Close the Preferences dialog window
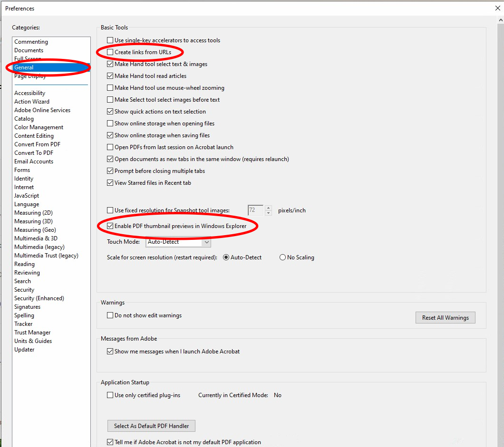This screenshot has width=504, height=447. 497,8
